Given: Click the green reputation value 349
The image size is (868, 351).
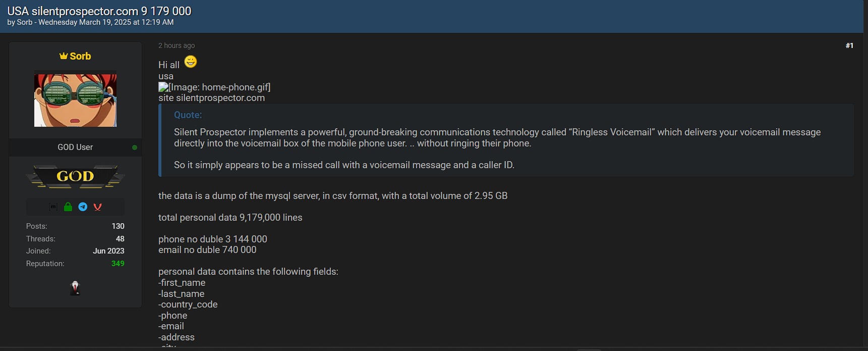Looking at the screenshot, I should [118, 264].
